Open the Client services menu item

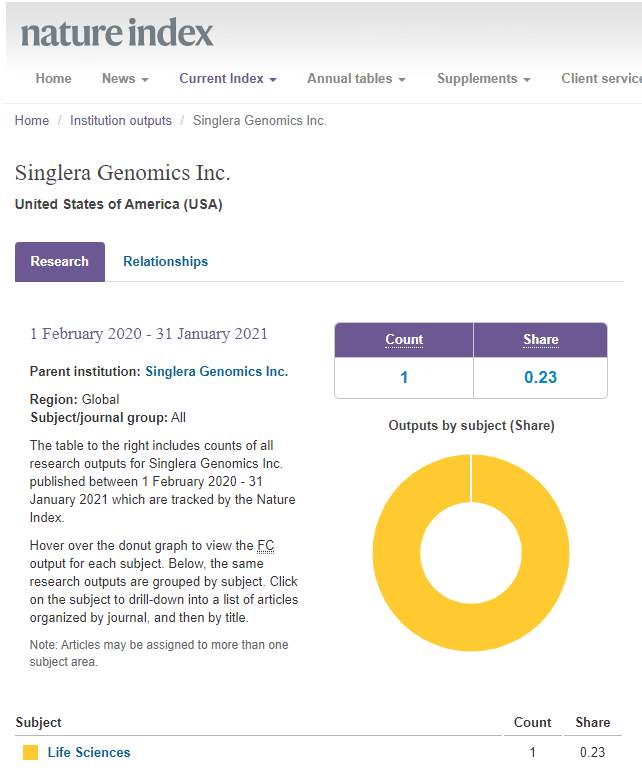click(600, 79)
